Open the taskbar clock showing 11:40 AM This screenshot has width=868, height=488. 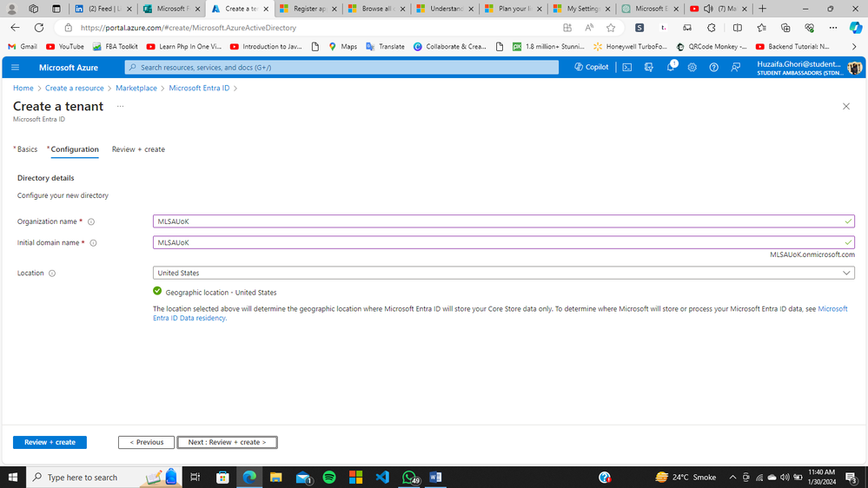pos(821,477)
